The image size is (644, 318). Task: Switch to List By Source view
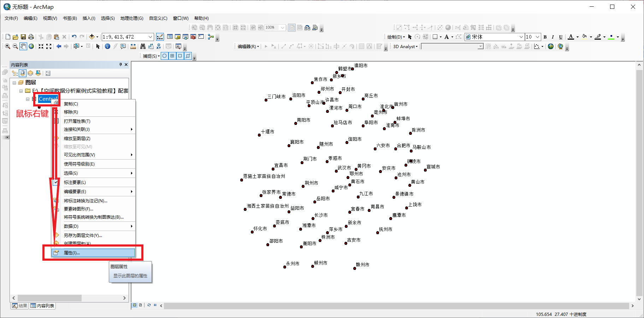click(x=23, y=73)
